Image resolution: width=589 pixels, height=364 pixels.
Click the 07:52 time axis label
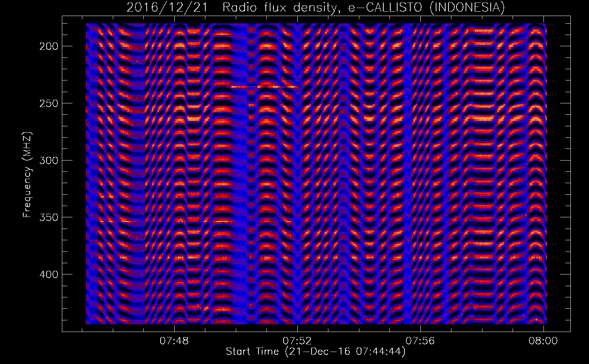[x=298, y=341]
